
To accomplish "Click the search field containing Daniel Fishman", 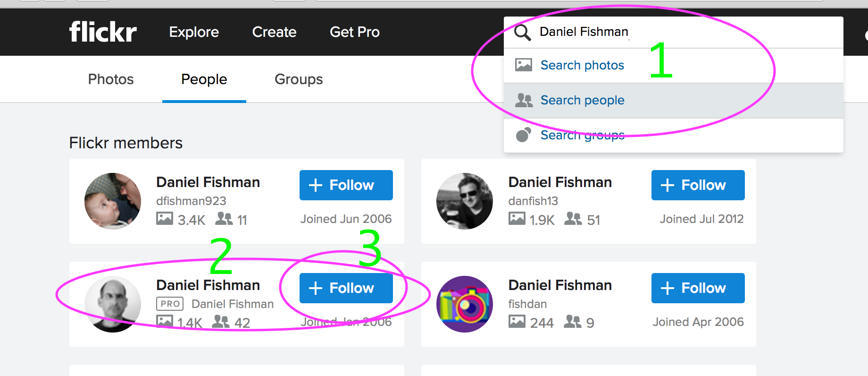I will click(674, 32).
